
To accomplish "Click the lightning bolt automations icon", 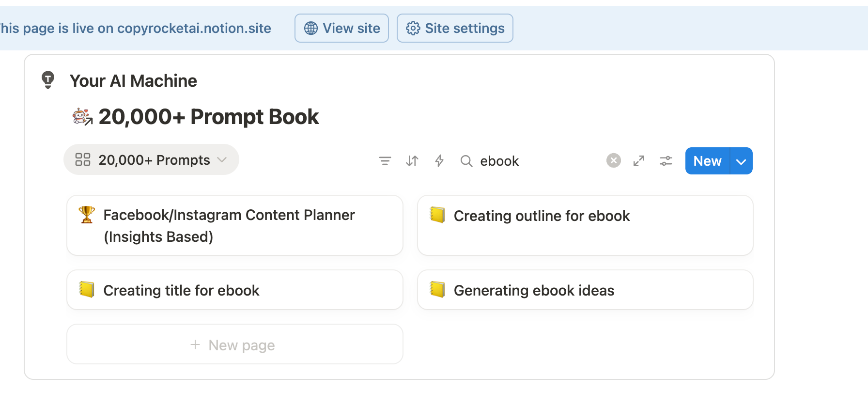I will [x=439, y=161].
